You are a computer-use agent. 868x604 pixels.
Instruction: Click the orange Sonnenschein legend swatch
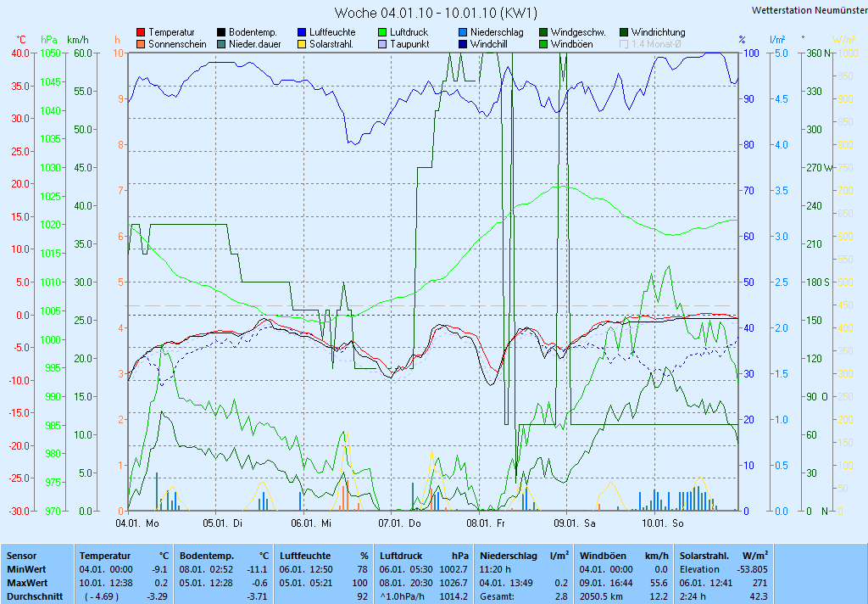pos(141,44)
